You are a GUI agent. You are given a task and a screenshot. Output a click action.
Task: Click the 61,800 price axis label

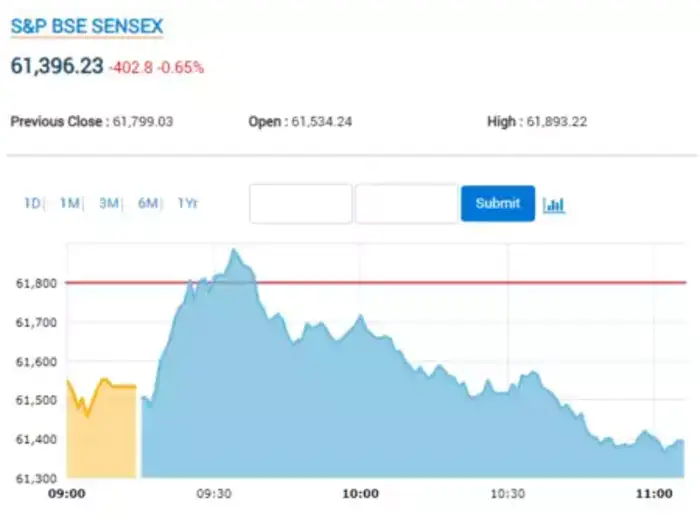tap(34, 283)
